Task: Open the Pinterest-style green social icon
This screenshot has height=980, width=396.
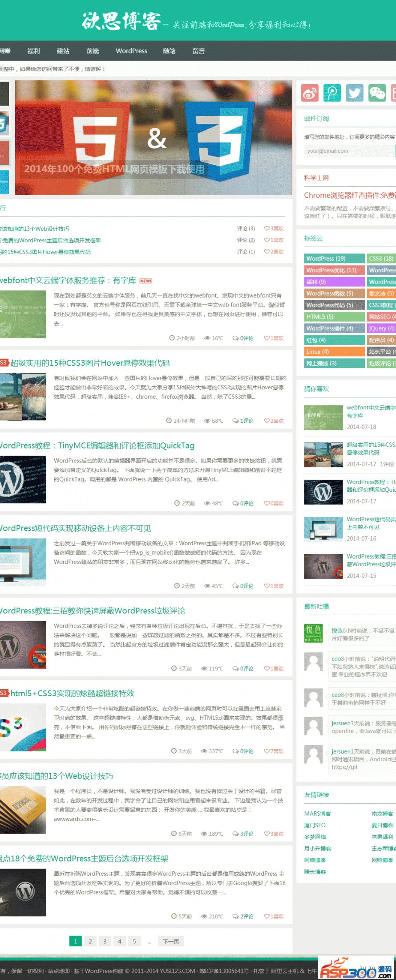Action: pos(332,93)
